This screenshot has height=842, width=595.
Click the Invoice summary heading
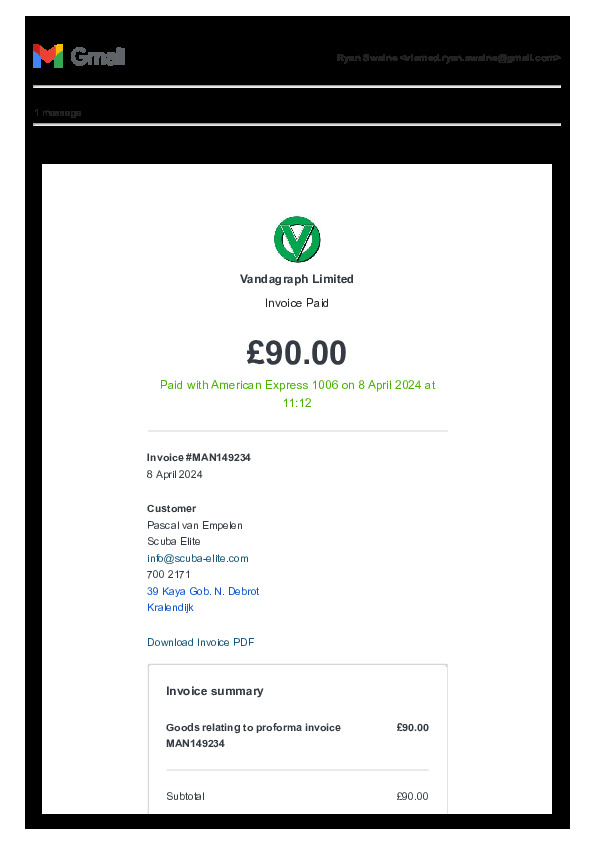pos(215,691)
